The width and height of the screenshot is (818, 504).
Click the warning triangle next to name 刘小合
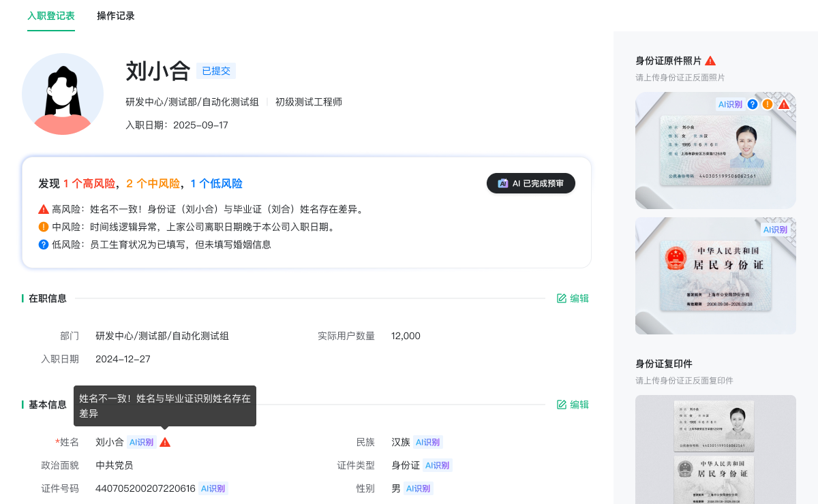coord(164,441)
